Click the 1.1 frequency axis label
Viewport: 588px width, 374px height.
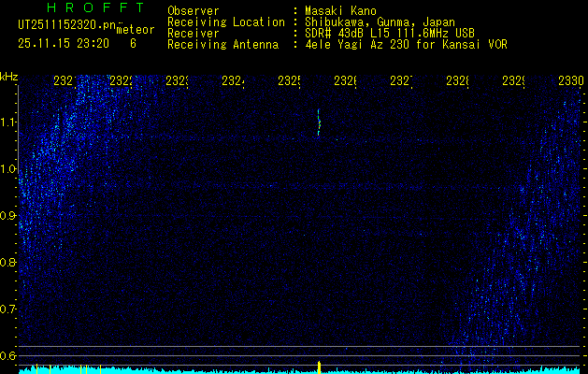pyautogui.click(x=8, y=122)
